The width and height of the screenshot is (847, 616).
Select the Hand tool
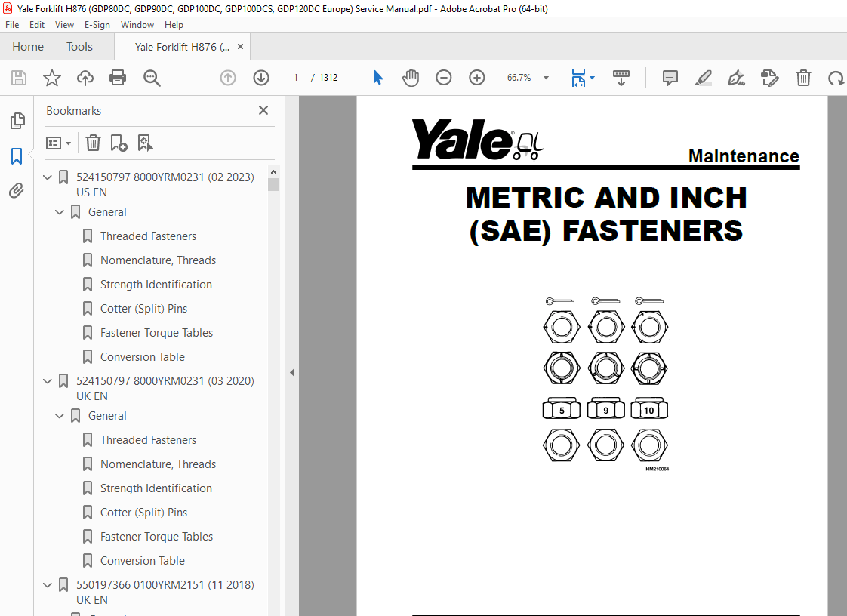[x=411, y=78]
